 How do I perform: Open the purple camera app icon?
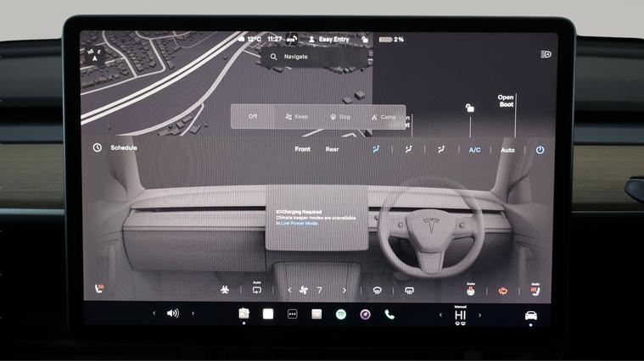(365, 314)
